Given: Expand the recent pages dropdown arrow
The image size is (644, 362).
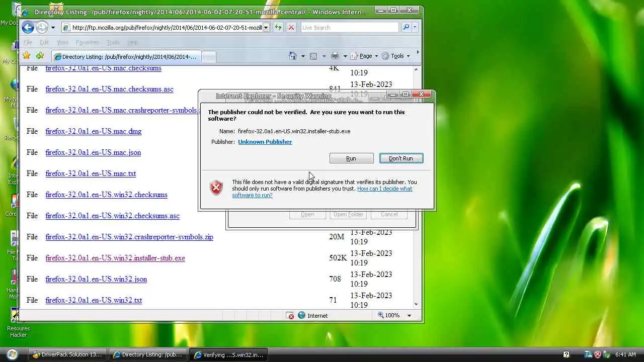Looking at the screenshot, I should pyautogui.click(x=53, y=28).
